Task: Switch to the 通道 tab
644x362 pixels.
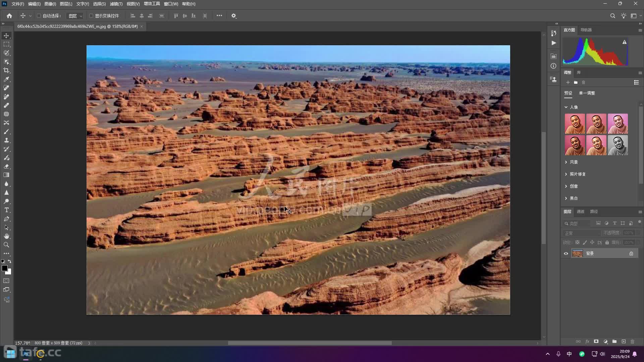Action: click(x=580, y=212)
